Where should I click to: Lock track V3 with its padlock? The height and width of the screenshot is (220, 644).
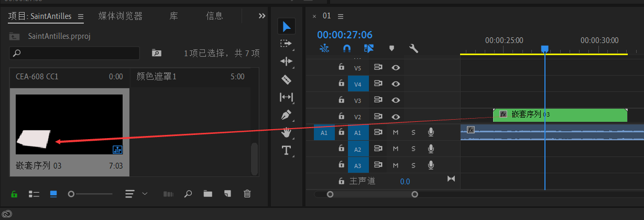coord(341,100)
